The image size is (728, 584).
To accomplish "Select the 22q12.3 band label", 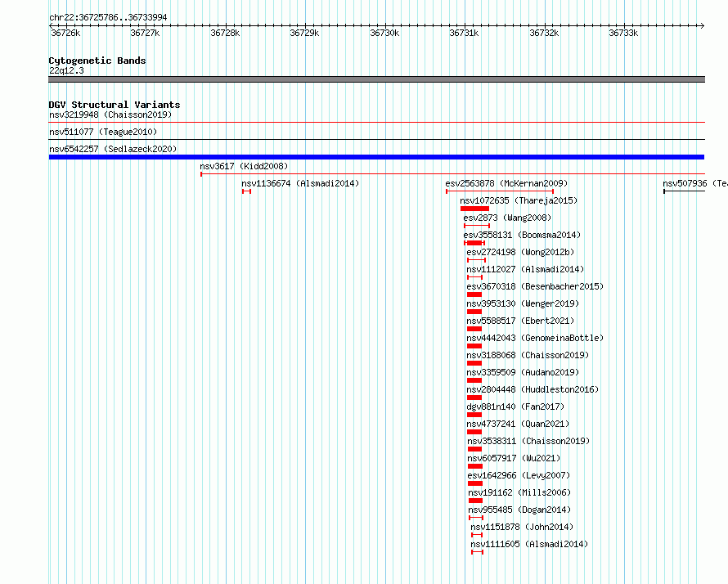I will tap(66, 70).
